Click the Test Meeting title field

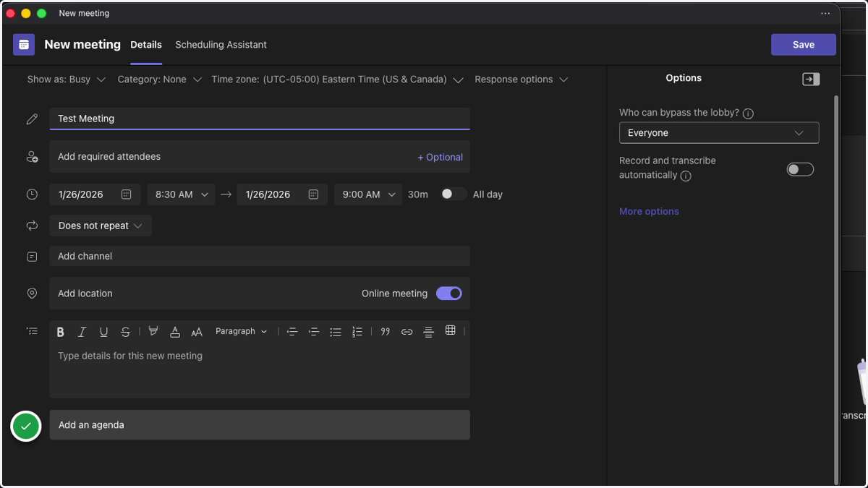pos(260,119)
